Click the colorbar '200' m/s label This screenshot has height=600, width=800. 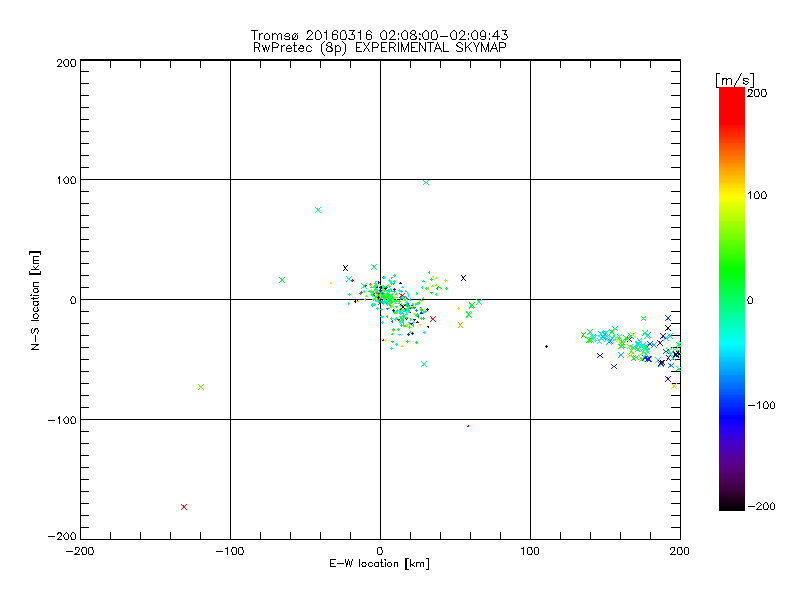click(x=757, y=93)
